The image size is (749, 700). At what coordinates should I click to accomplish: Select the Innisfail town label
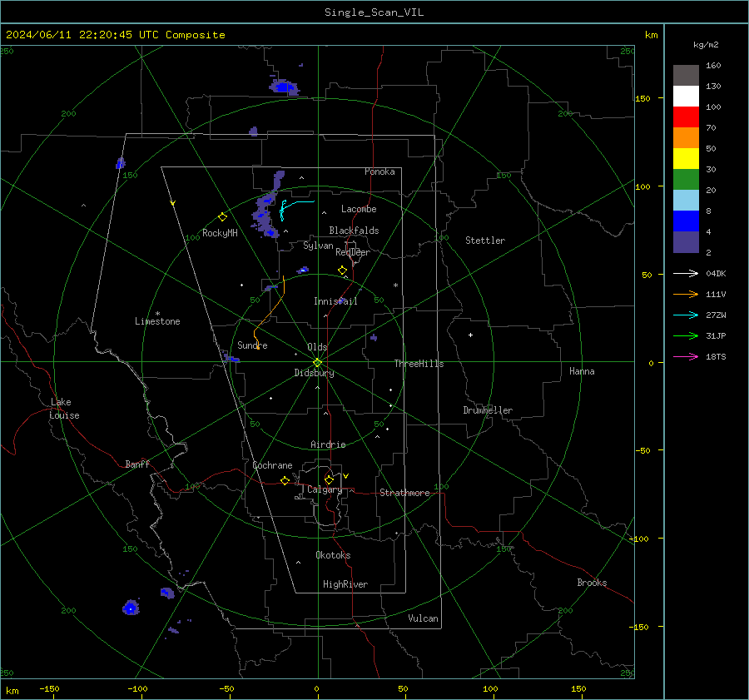click(x=335, y=301)
